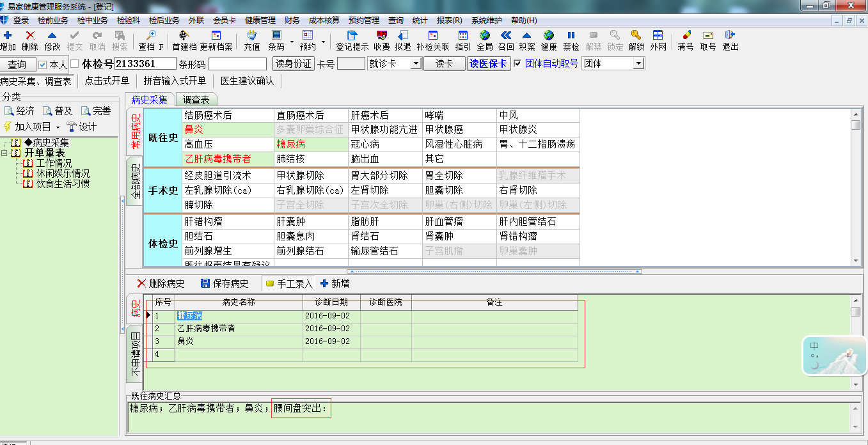Viewport: 868px width, 445px height.
Task: Click the 积案 toolbar icon
Action: coord(527,35)
